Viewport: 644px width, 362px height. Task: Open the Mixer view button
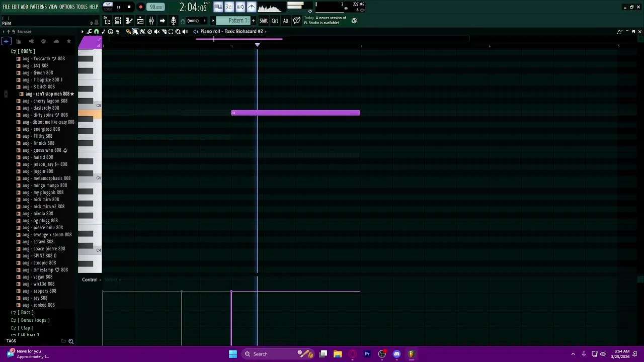(x=151, y=21)
